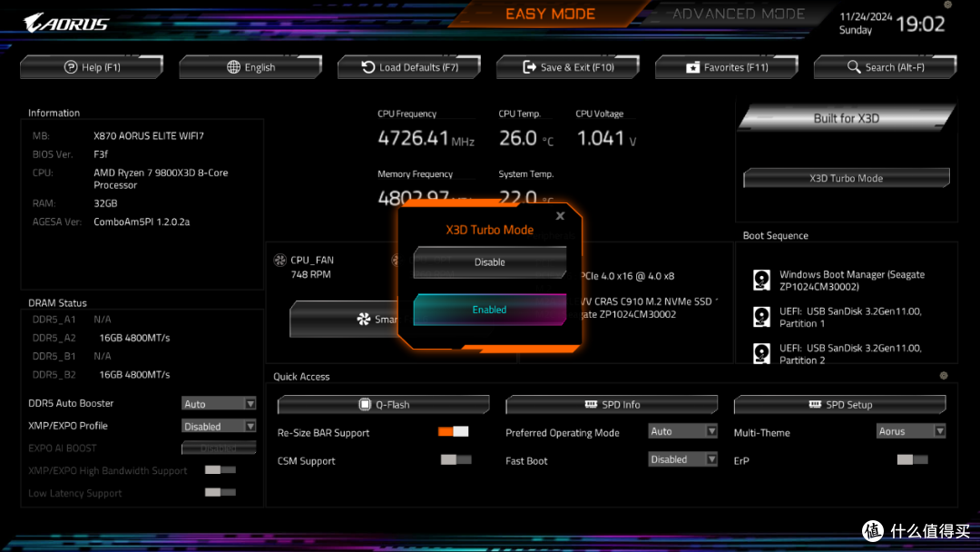
Task: Click the Search (Alt-F) button
Action: click(885, 67)
